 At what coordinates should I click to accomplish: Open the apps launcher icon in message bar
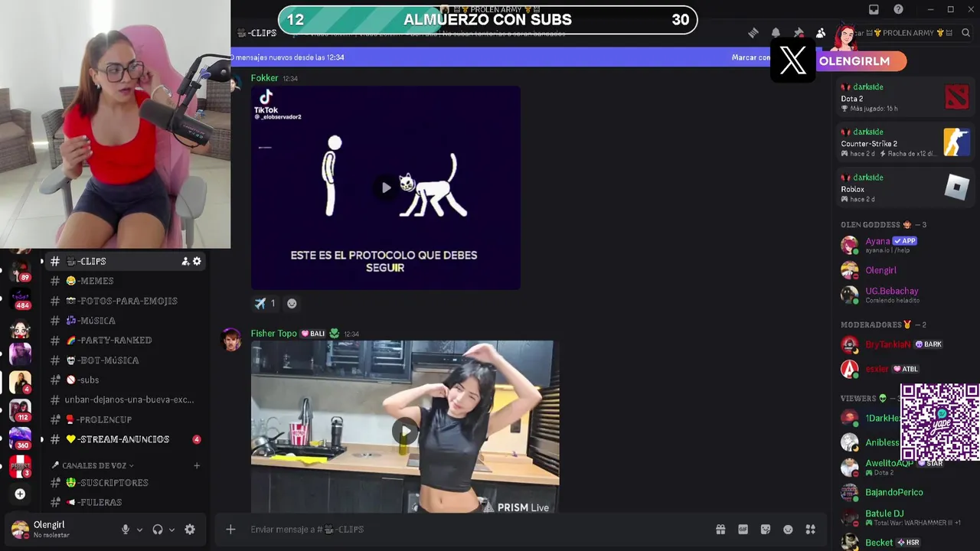[810, 530]
